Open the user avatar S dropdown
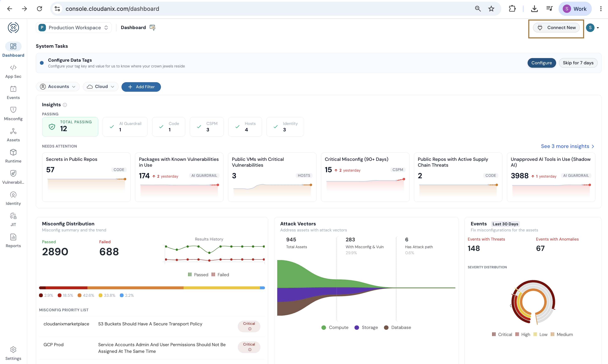 (593, 28)
